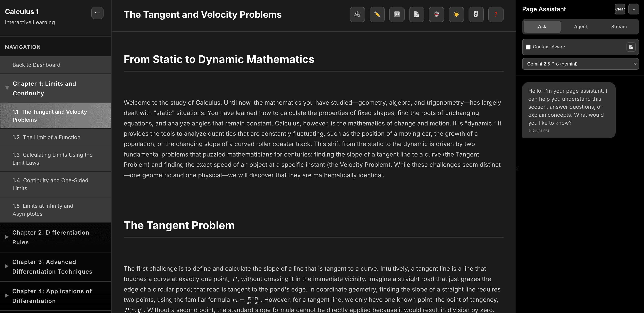Switch to the Stream tab
This screenshot has height=313, width=644.
click(x=619, y=26)
